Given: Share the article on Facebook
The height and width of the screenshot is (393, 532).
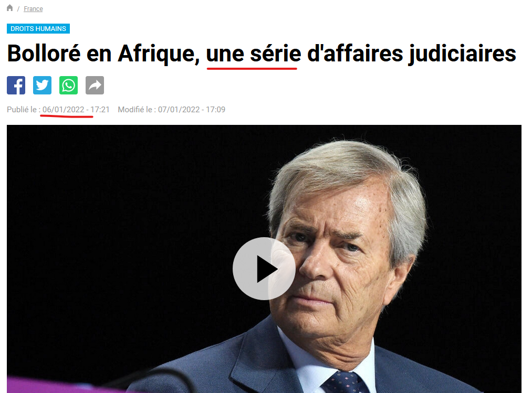Looking at the screenshot, I should [16, 85].
